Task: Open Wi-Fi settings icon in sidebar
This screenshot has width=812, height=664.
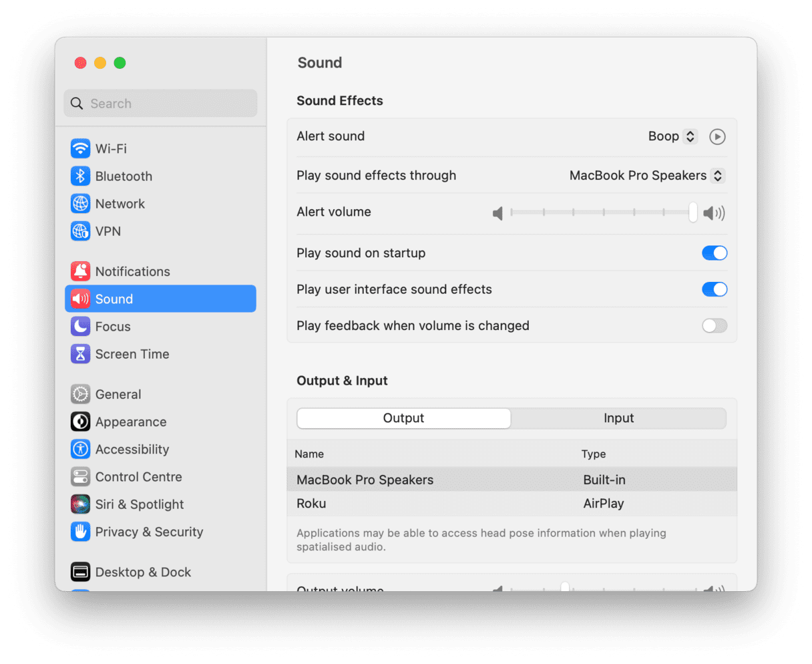Action: click(80, 148)
